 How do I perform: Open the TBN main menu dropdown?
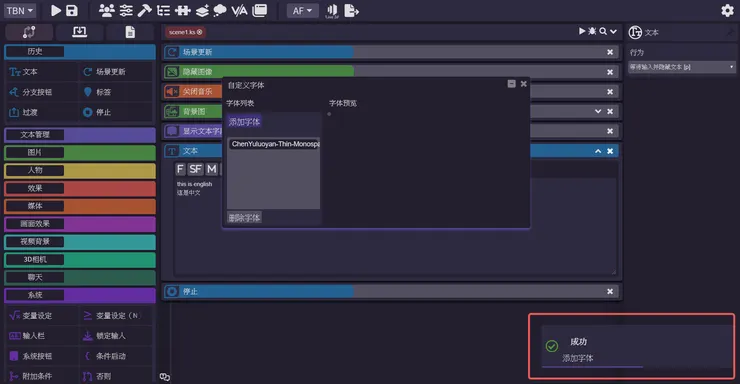pos(20,10)
